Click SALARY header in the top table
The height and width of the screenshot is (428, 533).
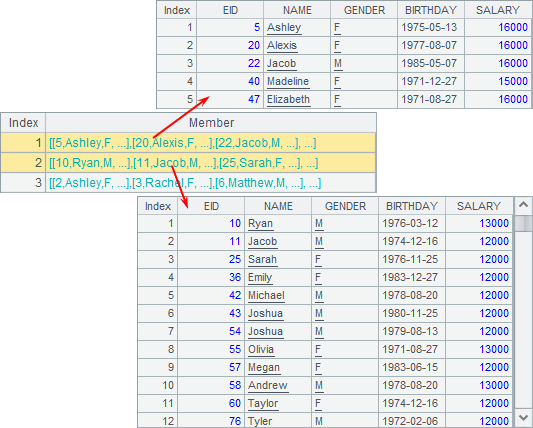498,10
